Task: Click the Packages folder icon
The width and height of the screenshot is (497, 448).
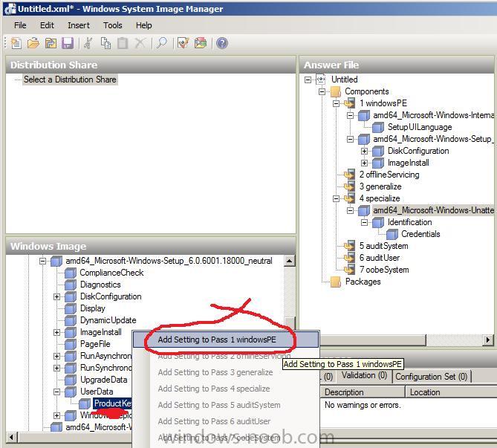Action: click(336, 282)
